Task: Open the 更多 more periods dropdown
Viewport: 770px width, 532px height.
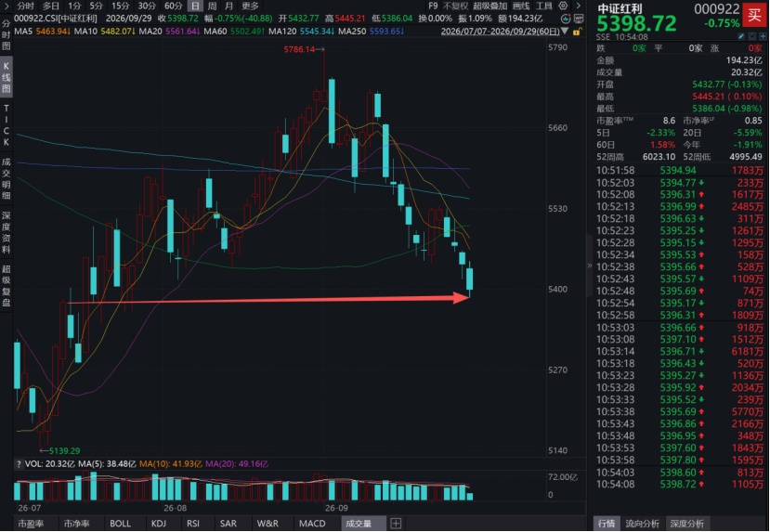Action: click(x=251, y=6)
